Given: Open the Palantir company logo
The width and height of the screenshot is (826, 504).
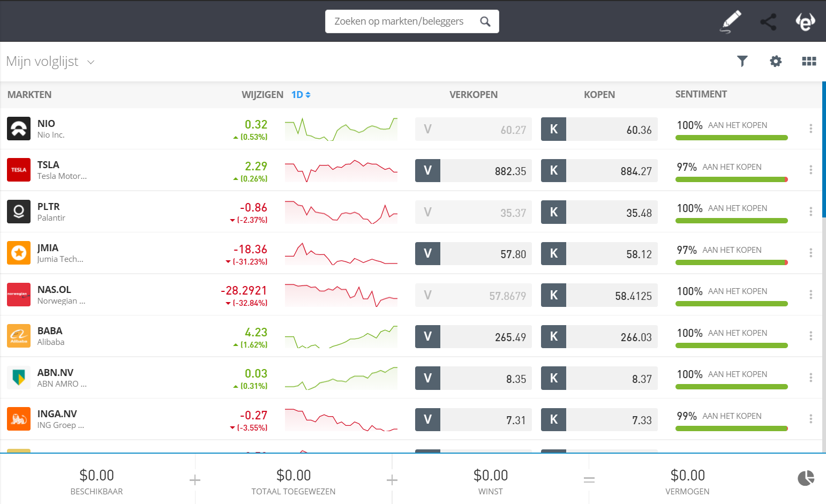Looking at the screenshot, I should point(19,212).
